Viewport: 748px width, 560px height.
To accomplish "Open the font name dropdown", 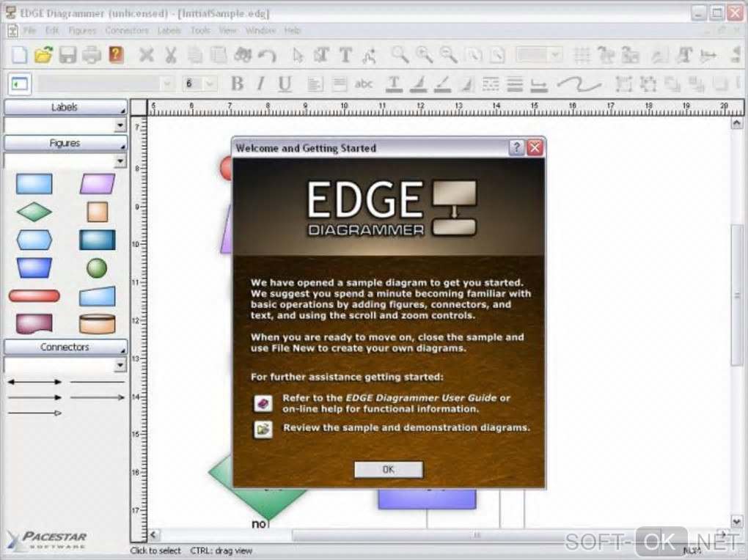I will pyautogui.click(x=166, y=84).
